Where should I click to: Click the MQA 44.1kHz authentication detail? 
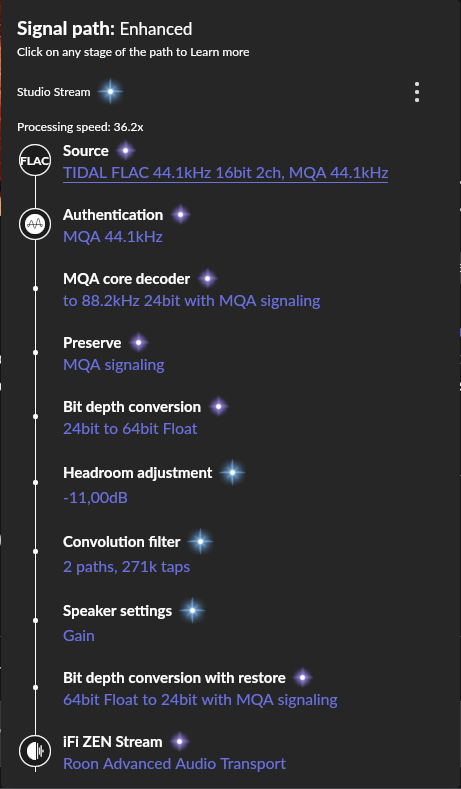click(113, 237)
